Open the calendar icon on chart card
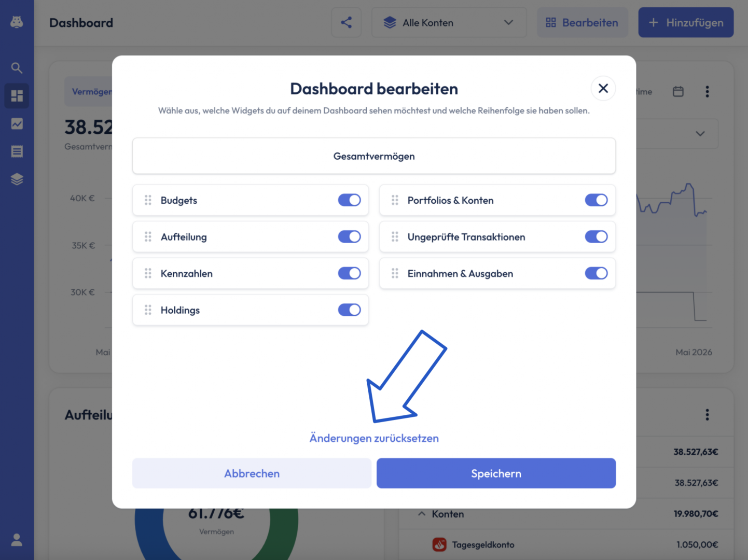 coord(678,92)
